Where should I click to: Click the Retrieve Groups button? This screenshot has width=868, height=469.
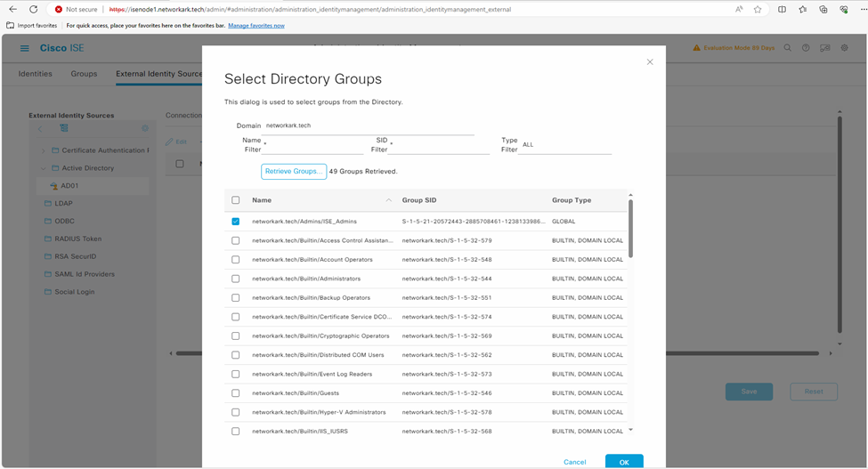pyautogui.click(x=294, y=171)
